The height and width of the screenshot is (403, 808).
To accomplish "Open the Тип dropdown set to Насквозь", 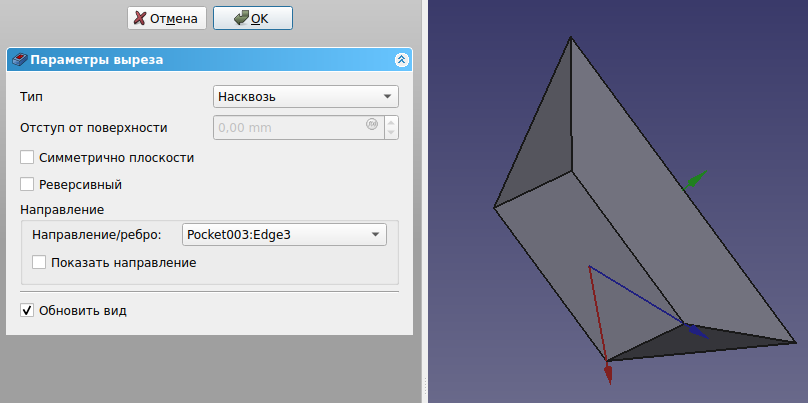I will [x=306, y=96].
